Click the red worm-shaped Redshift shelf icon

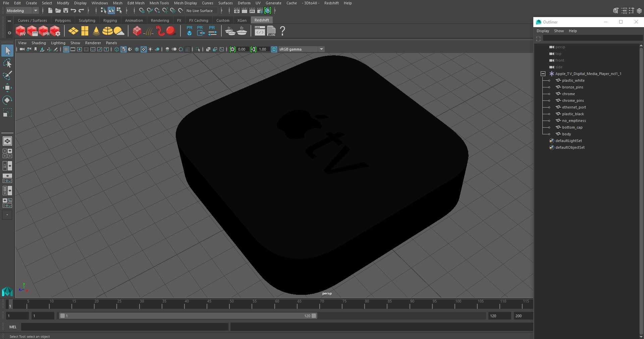160,31
